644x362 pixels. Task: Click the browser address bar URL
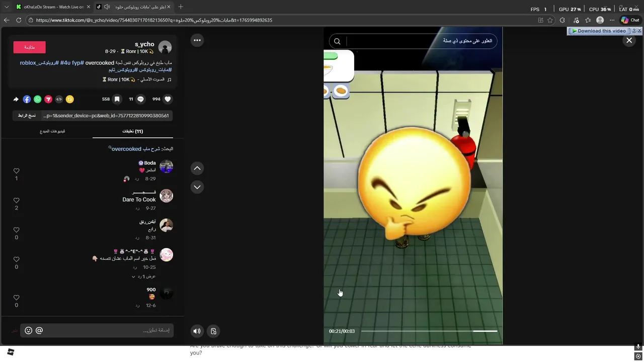tap(154, 20)
